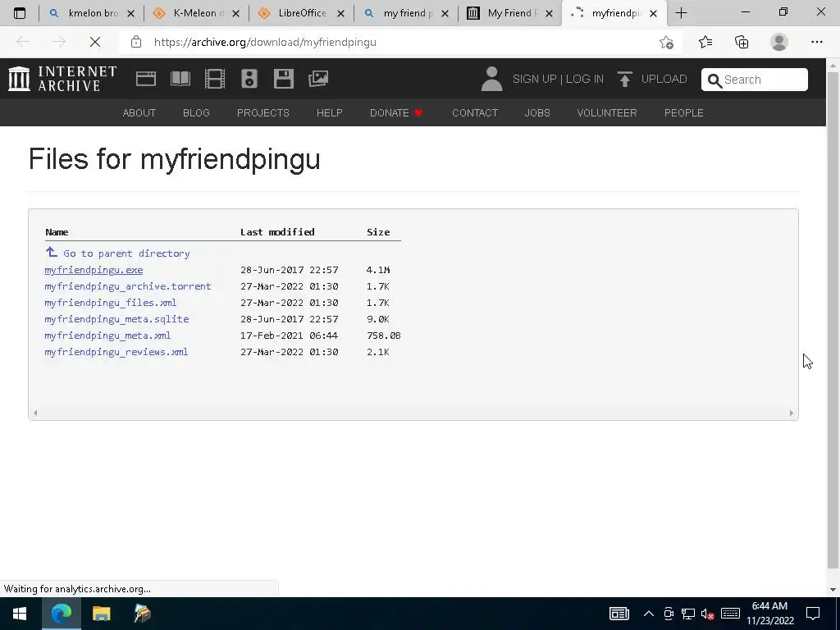The image size is (840, 630).
Task: Open the DONATE menu item
Action: (x=396, y=113)
